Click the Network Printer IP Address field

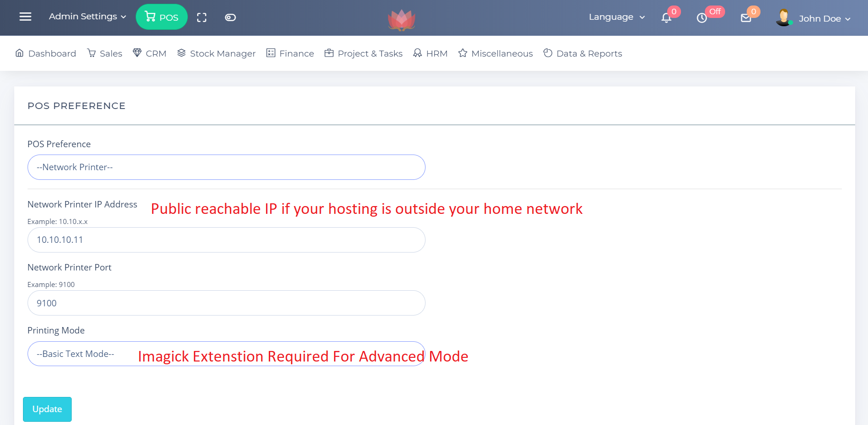tap(226, 240)
